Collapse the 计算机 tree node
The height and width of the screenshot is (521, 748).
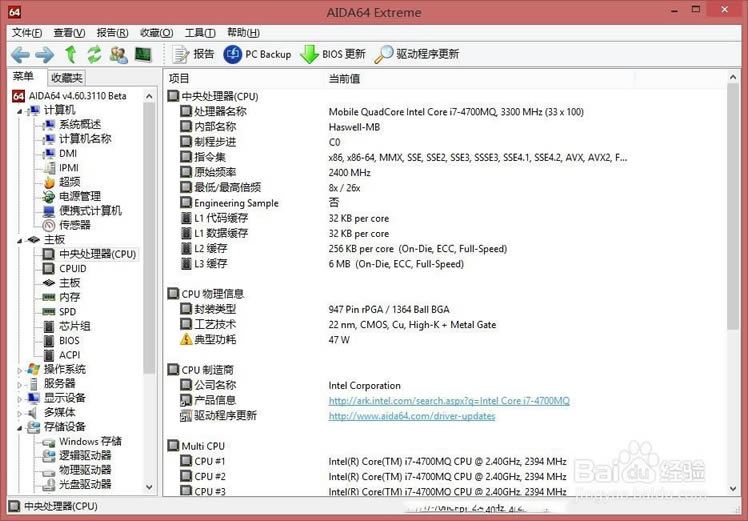pyautogui.click(x=19, y=110)
